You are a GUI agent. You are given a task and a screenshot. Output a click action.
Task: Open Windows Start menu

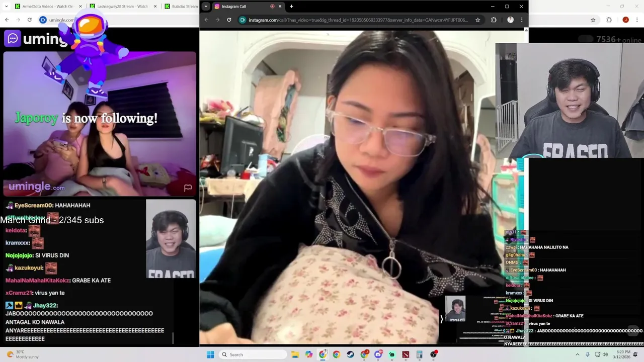(x=210, y=354)
